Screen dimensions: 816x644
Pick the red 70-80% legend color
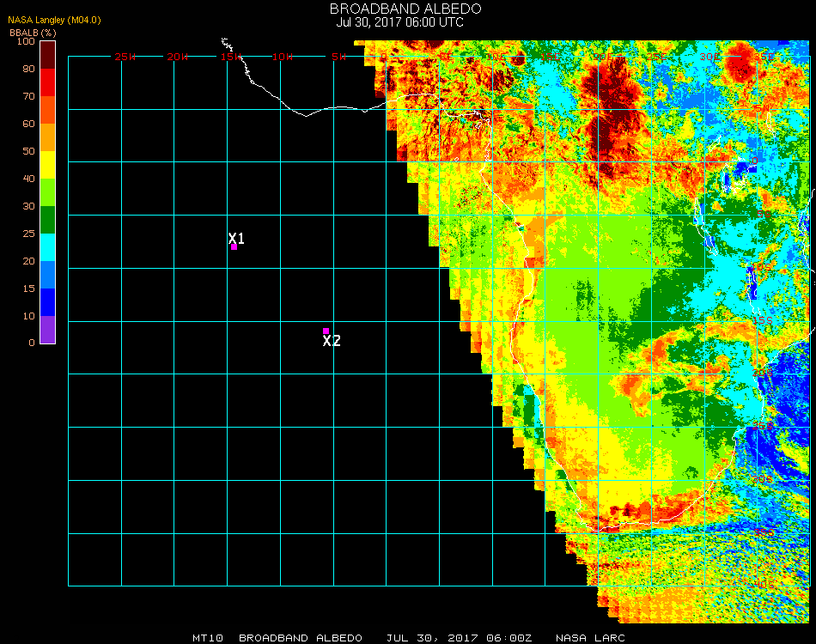48,82
